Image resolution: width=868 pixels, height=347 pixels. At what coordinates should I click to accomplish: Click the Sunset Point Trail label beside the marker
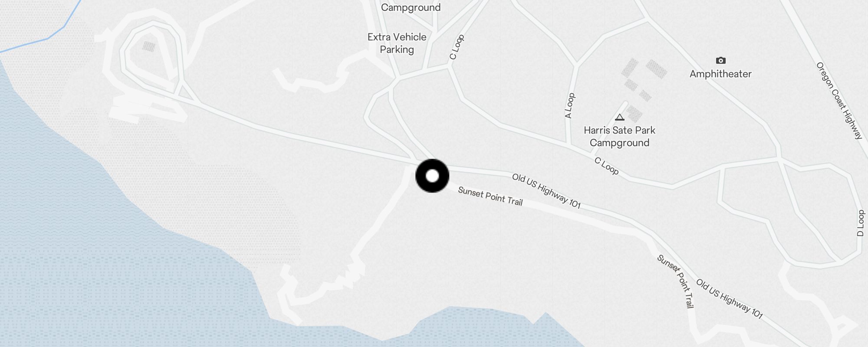490,196
